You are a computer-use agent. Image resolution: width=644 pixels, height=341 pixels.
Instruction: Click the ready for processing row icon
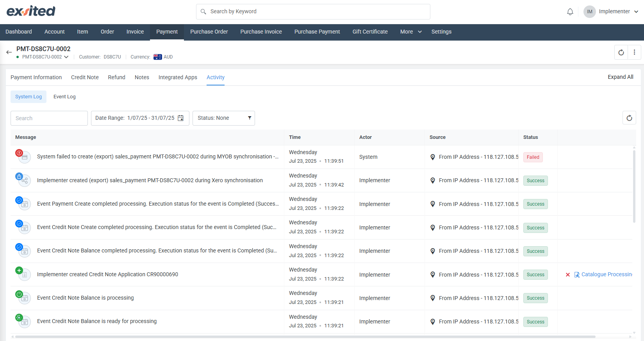pyautogui.click(x=23, y=321)
